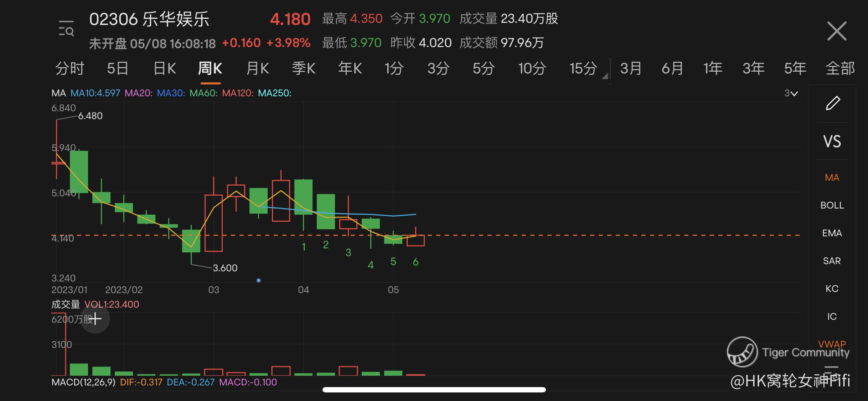Enable the EMA indicator overlay
The height and width of the screenshot is (401, 868).
(832, 233)
